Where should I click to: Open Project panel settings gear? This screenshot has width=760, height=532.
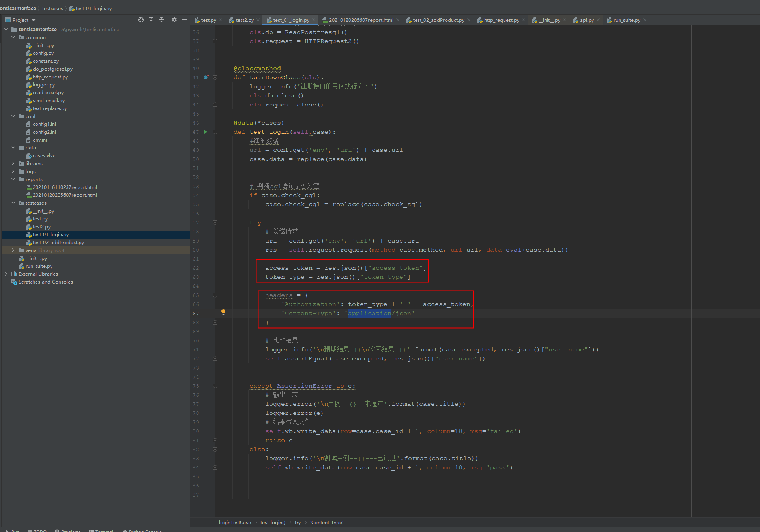coord(174,20)
